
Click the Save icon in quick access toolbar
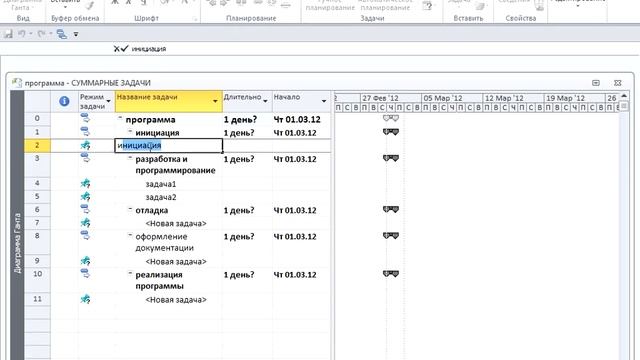click(x=8, y=34)
